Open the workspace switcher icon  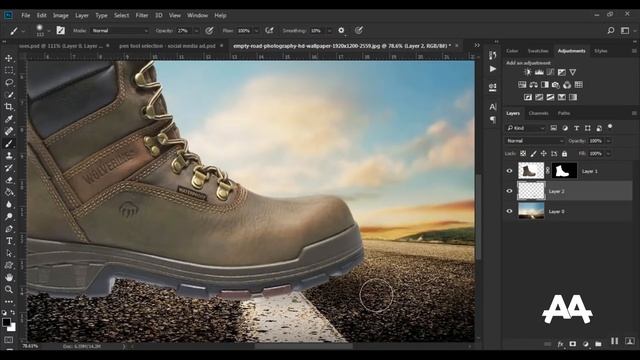(x=625, y=30)
